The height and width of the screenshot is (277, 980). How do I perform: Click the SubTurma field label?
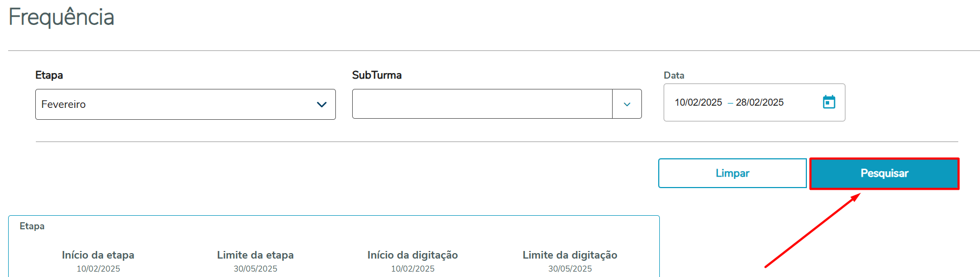377,75
